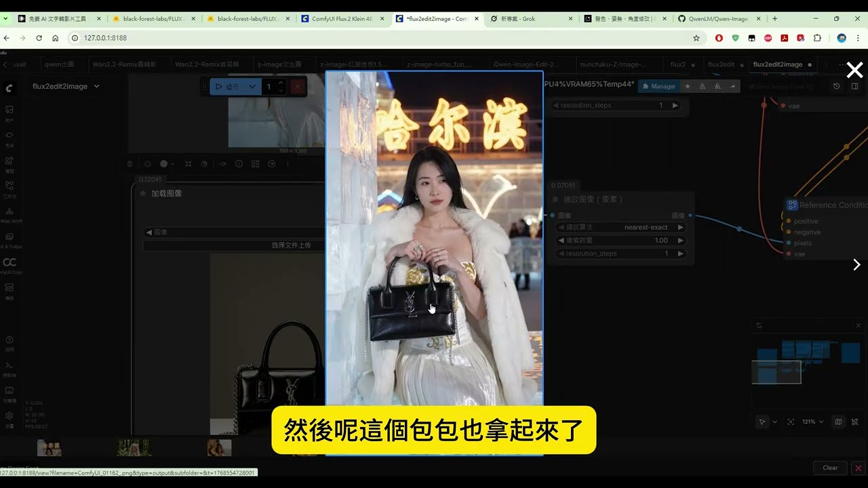Click the subgraph grid icon in node toolbox

pos(255,164)
